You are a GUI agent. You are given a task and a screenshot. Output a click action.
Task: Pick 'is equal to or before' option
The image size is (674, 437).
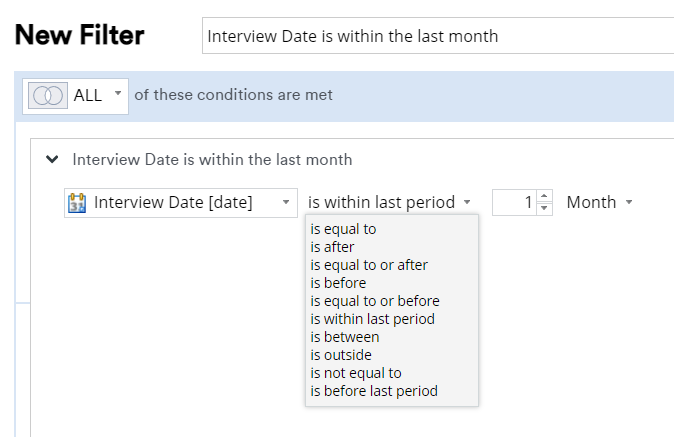374,301
